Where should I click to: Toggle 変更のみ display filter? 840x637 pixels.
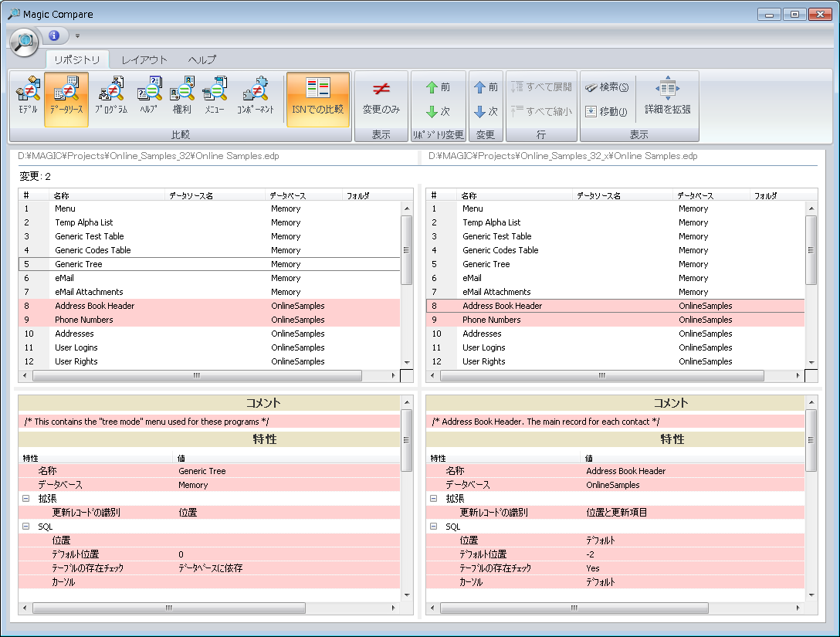(x=381, y=99)
